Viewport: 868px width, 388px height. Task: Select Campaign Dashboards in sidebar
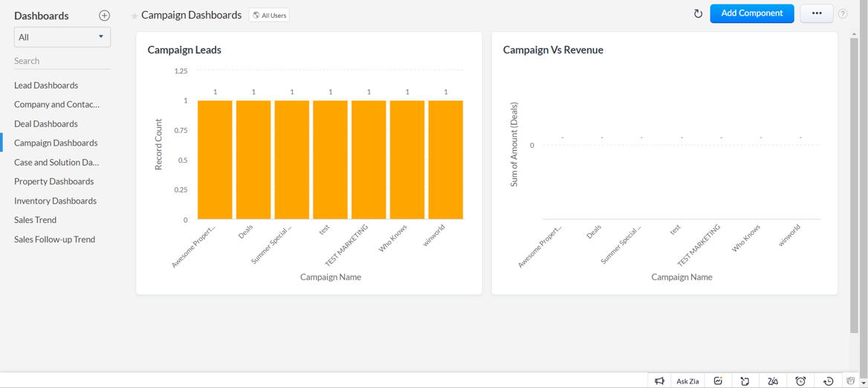(x=56, y=143)
